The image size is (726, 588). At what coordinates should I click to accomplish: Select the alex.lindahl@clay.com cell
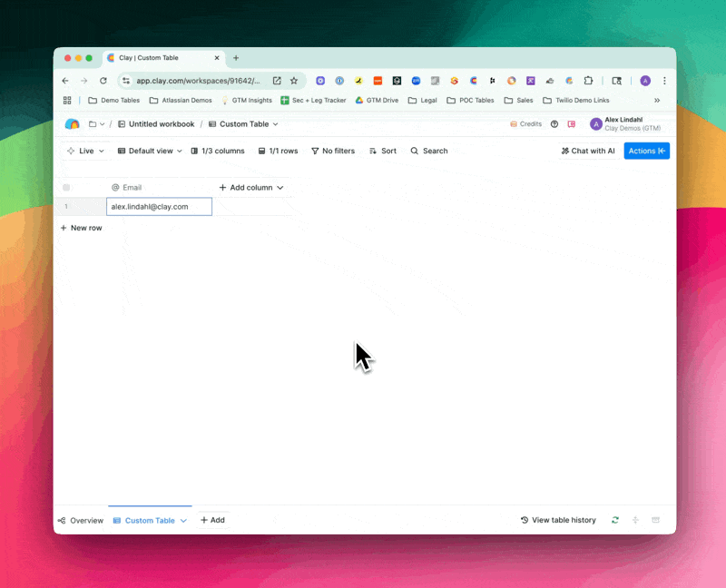(x=160, y=207)
